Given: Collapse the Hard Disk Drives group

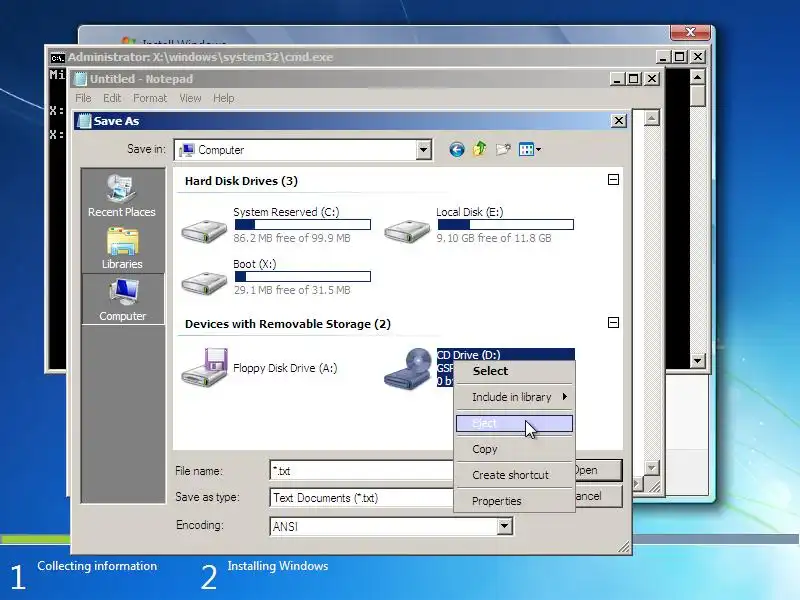Looking at the screenshot, I should tap(613, 180).
